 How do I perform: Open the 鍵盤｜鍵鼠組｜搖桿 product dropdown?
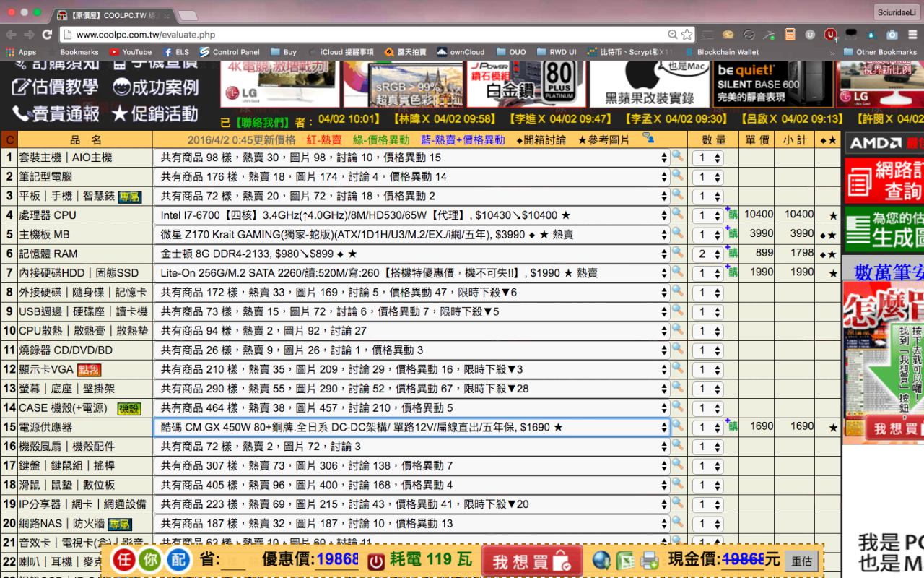point(411,466)
